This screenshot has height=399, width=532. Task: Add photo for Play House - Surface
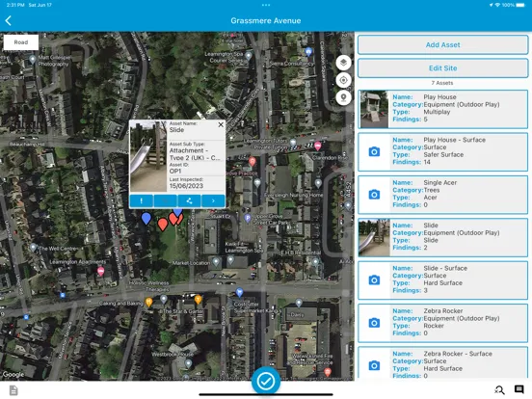374,151
